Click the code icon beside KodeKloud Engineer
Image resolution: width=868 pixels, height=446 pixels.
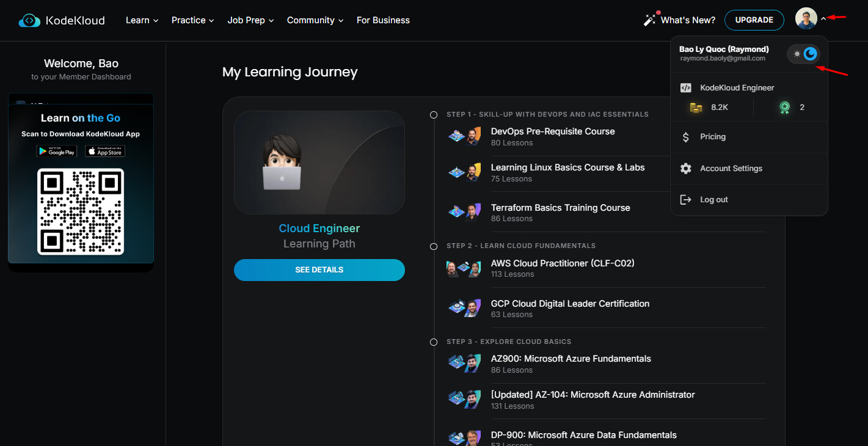686,88
